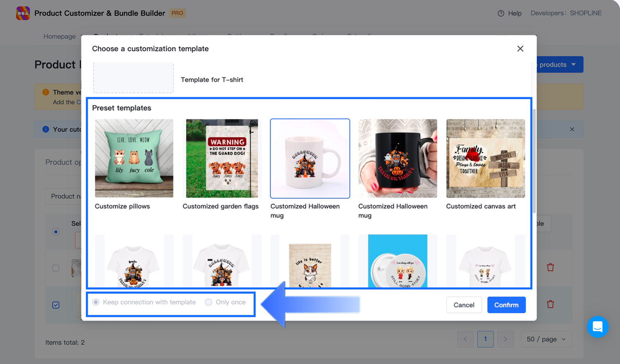
Task: Delete the checked product row with trash icon
Action: tap(550, 304)
